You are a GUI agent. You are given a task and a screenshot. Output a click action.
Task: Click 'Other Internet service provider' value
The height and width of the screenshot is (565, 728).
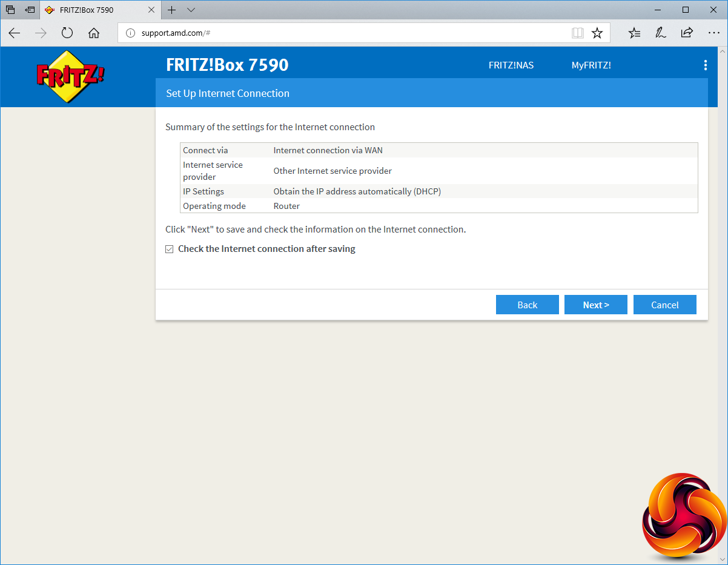[x=333, y=171]
